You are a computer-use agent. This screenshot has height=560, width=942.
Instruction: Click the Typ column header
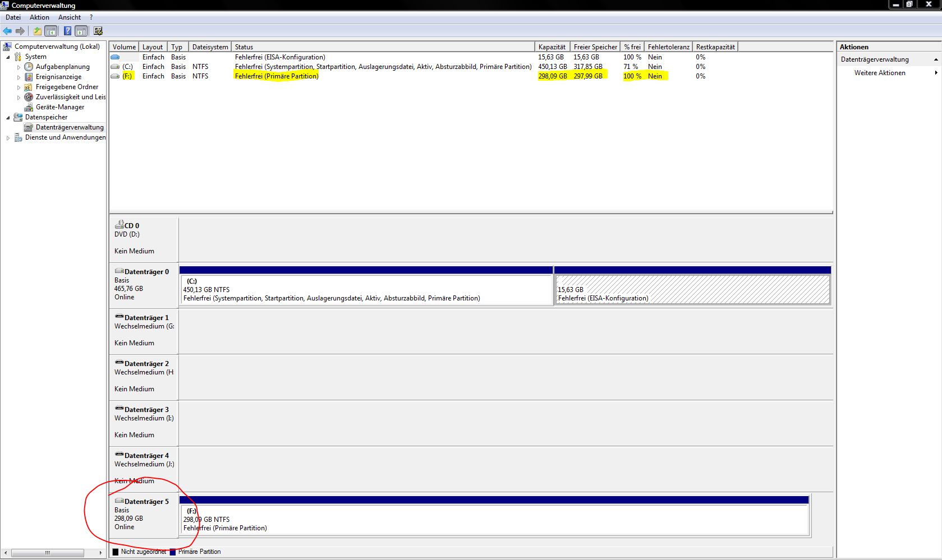(177, 47)
